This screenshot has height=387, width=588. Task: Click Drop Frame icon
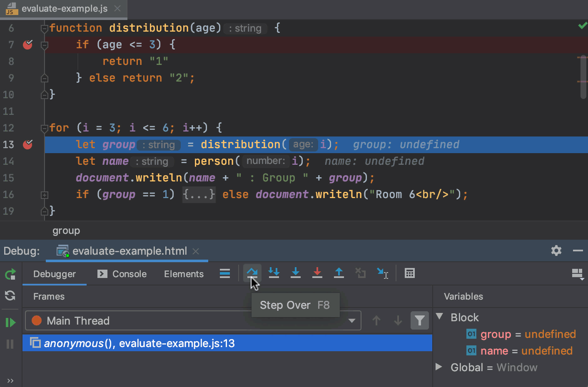361,273
